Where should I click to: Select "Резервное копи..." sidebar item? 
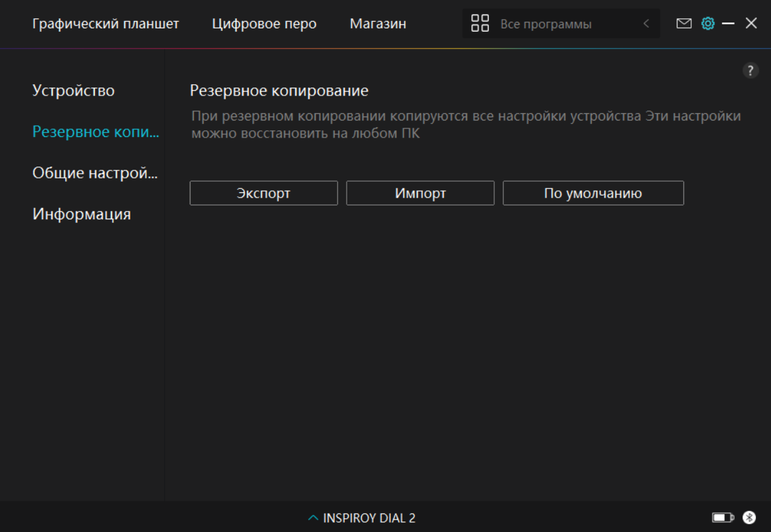point(96,132)
